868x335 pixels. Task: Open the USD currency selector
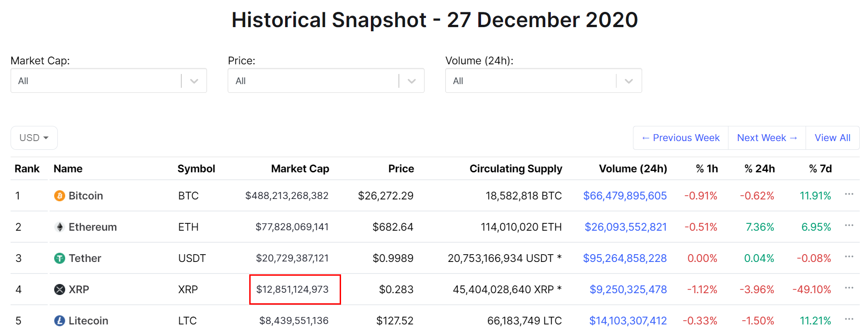pos(34,138)
